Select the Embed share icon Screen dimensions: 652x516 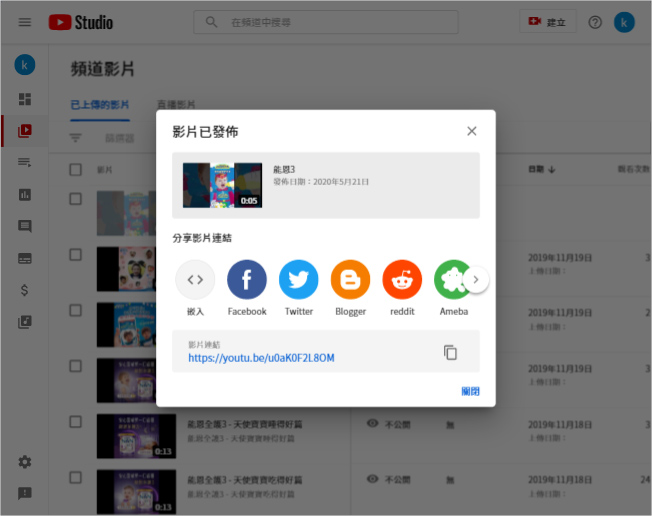tap(195, 279)
